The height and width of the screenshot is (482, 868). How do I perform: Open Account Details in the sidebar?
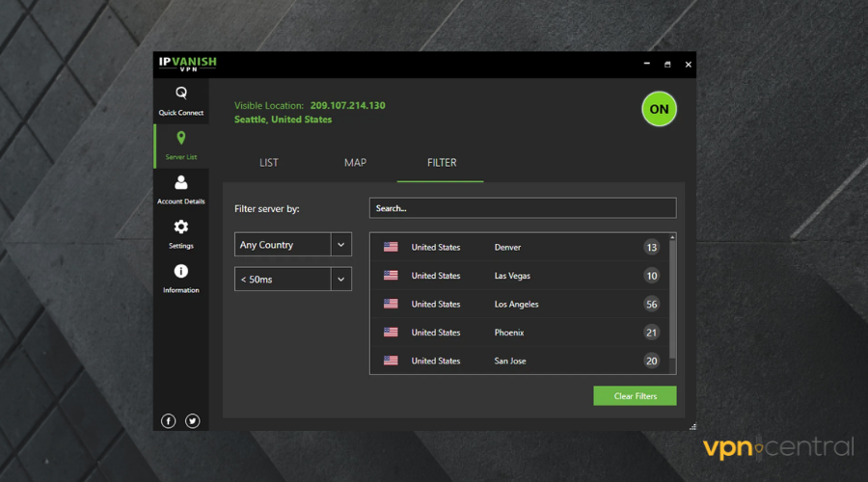tap(181, 189)
